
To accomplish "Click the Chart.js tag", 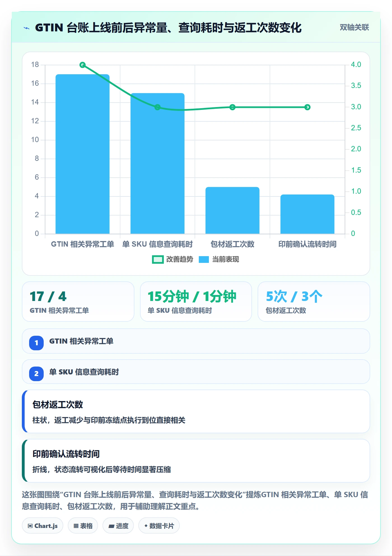I will tap(43, 526).
